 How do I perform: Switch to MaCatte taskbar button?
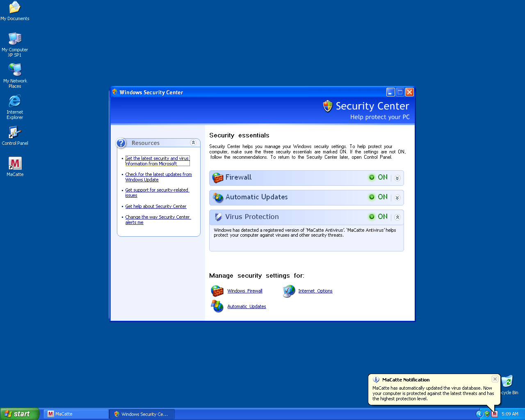point(76,414)
